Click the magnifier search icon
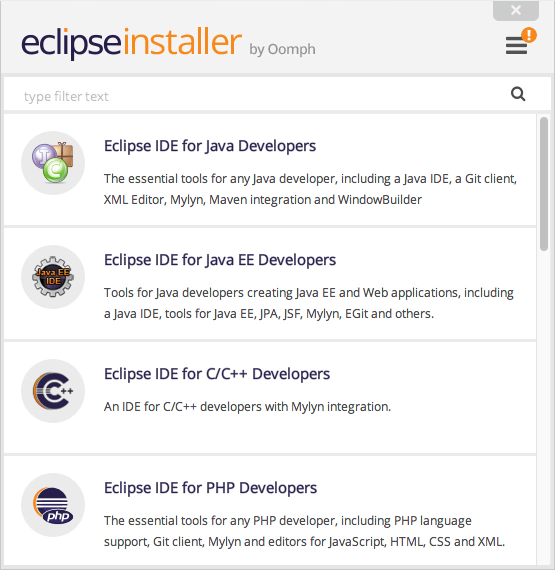Image resolution: width=555 pixels, height=570 pixels. point(518,94)
